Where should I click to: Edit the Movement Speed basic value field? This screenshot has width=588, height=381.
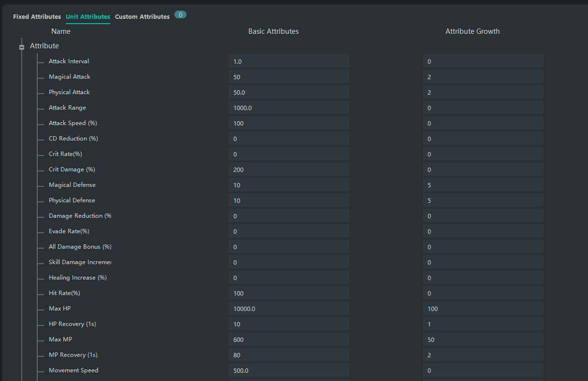click(x=288, y=370)
